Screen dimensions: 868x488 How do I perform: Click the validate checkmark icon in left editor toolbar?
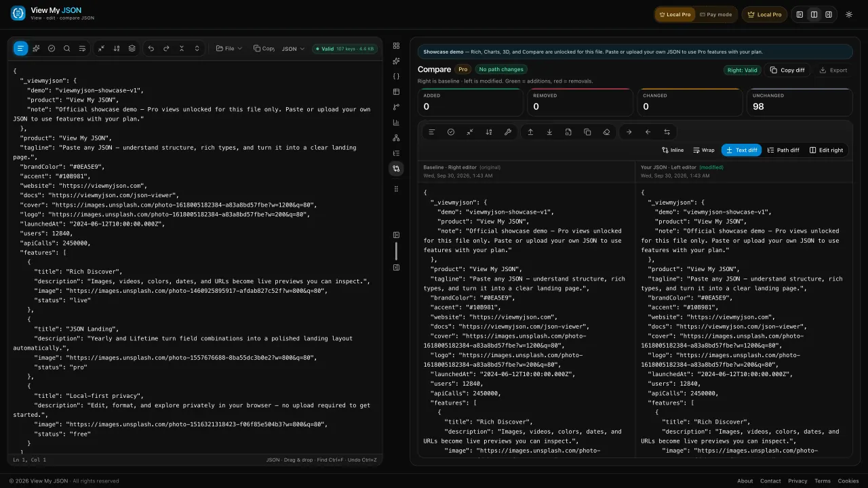[52, 49]
